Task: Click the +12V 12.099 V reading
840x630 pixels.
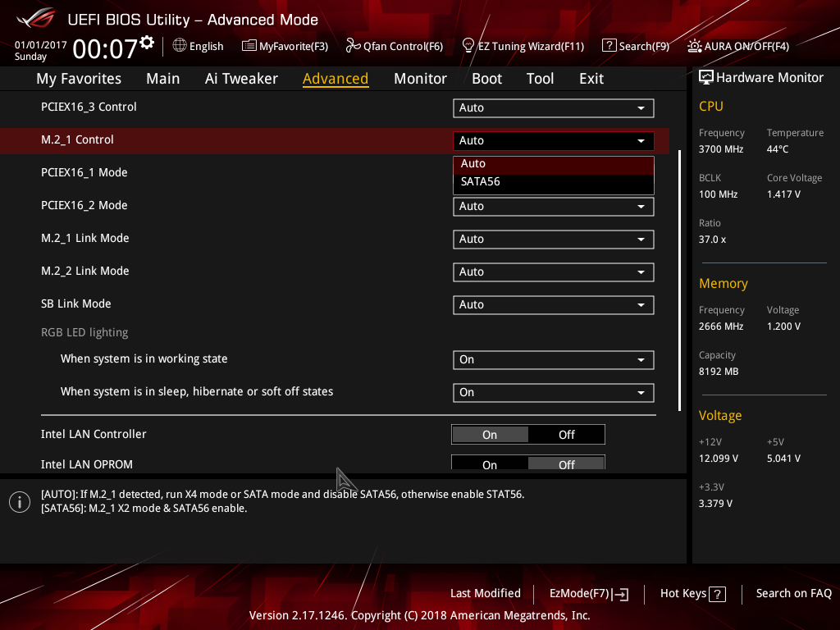Action: click(719, 459)
